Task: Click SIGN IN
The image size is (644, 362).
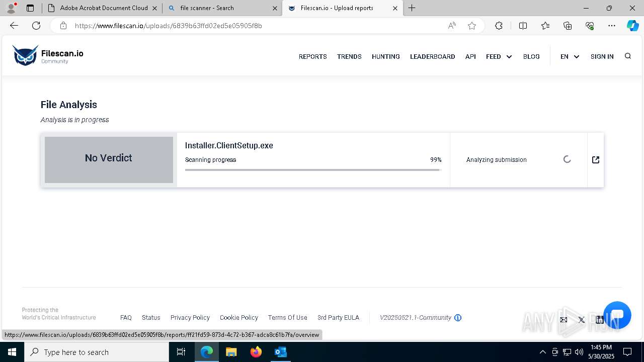Action: pos(602,56)
